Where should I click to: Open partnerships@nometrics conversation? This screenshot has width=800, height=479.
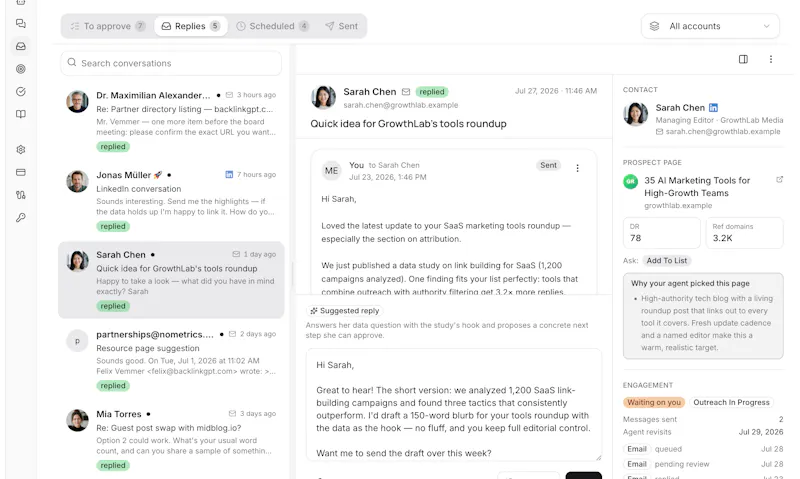(x=171, y=360)
